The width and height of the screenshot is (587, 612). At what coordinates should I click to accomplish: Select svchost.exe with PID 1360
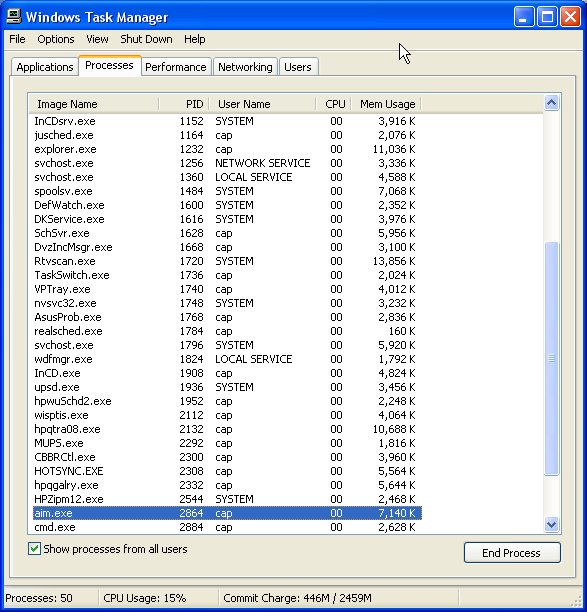227,177
